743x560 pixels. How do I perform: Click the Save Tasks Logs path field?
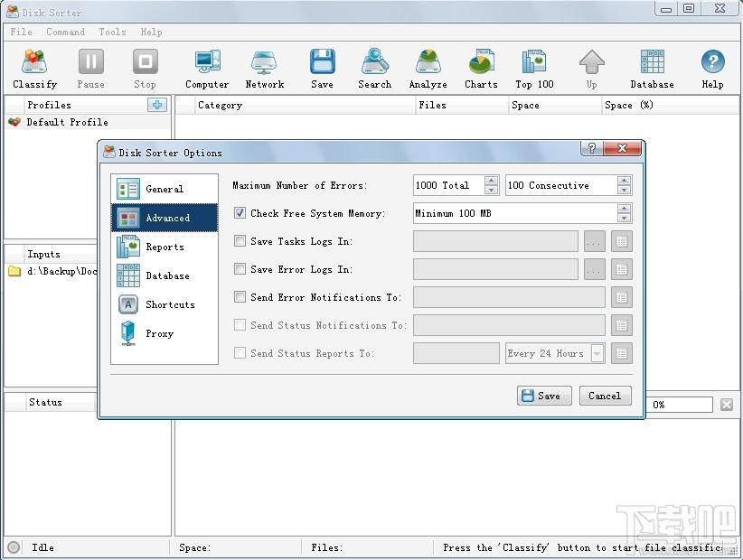tap(495, 241)
